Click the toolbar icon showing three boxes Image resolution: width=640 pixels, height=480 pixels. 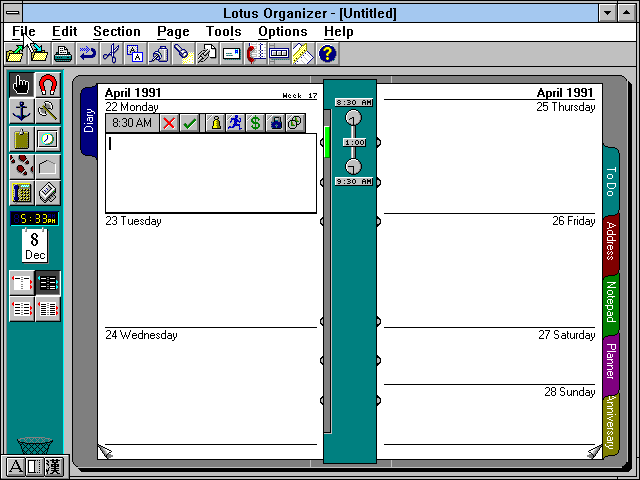point(279,54)
